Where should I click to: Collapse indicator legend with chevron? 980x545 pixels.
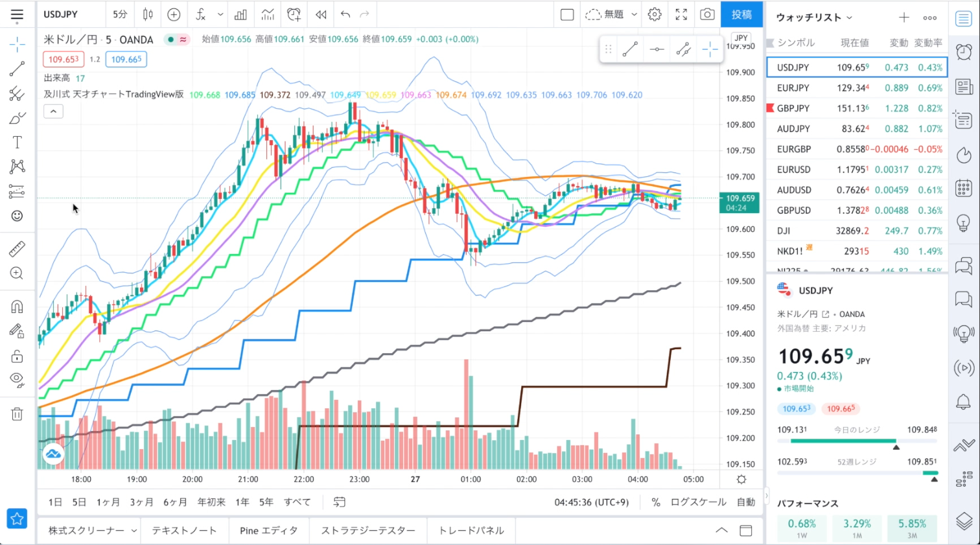[53, 111]
